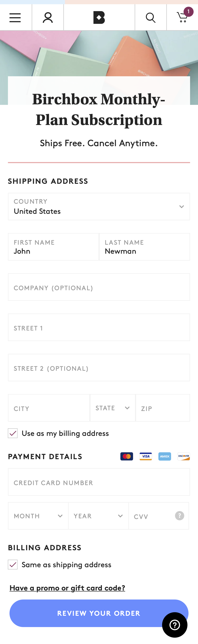Open Have a promo or gift card code
The width and height of the screenshot is (198, 644).
(67, 588)
